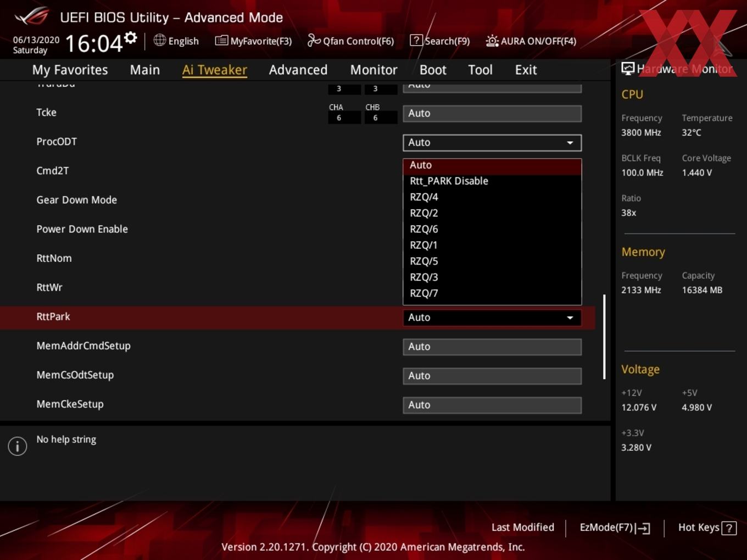
Task: Click the 3800 MHz CPU frequency value
Action: click(x=641, y=133)
